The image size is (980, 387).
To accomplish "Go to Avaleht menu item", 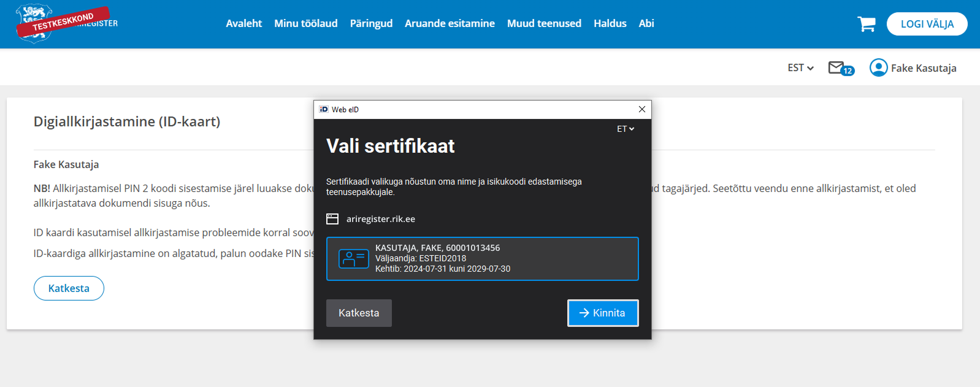I will point(243,23).
